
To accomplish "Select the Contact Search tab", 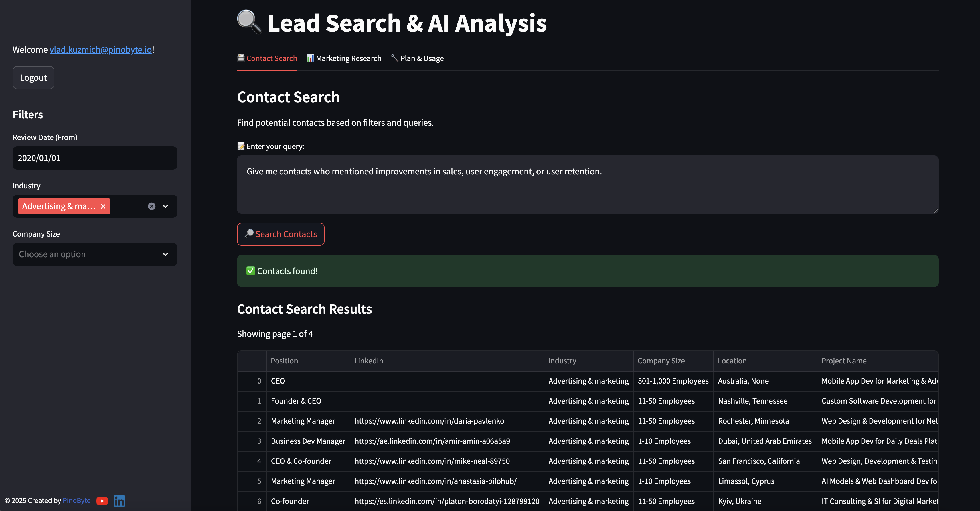I will coord(267,58).
